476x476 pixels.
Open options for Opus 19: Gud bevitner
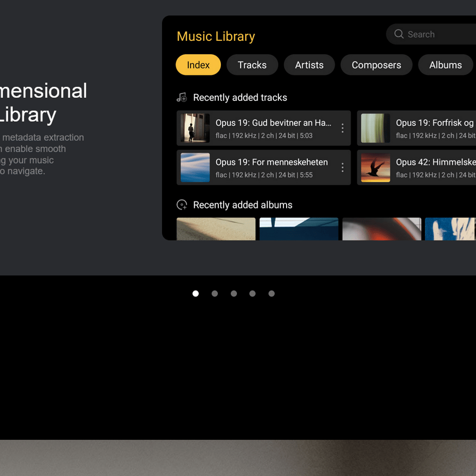(x=343, y=128)
